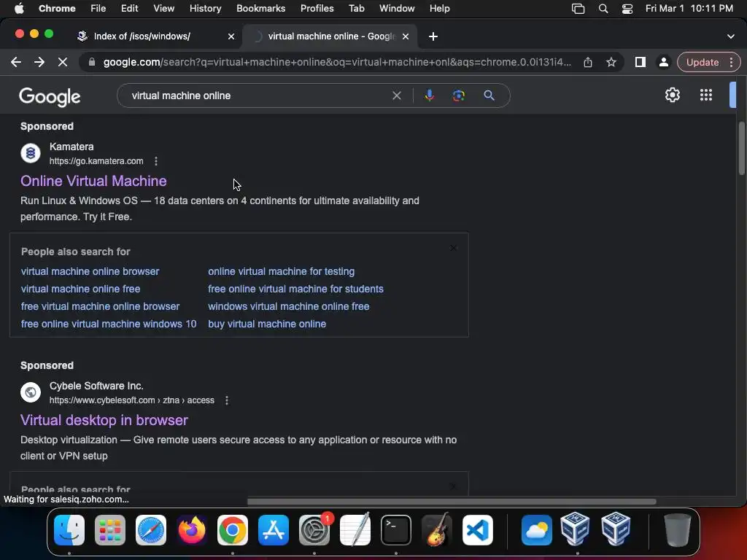Open Spotlight search in menu bar
Viewport: 747px width, 560px height.
(603, 9)
